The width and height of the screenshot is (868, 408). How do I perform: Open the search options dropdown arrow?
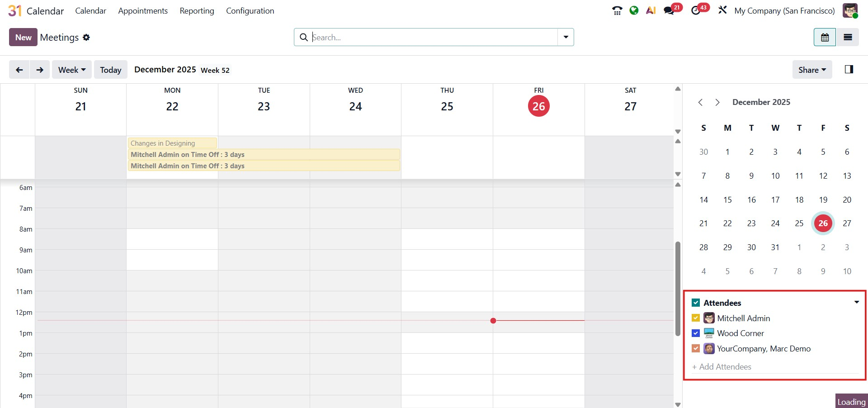tap(566, 37)
